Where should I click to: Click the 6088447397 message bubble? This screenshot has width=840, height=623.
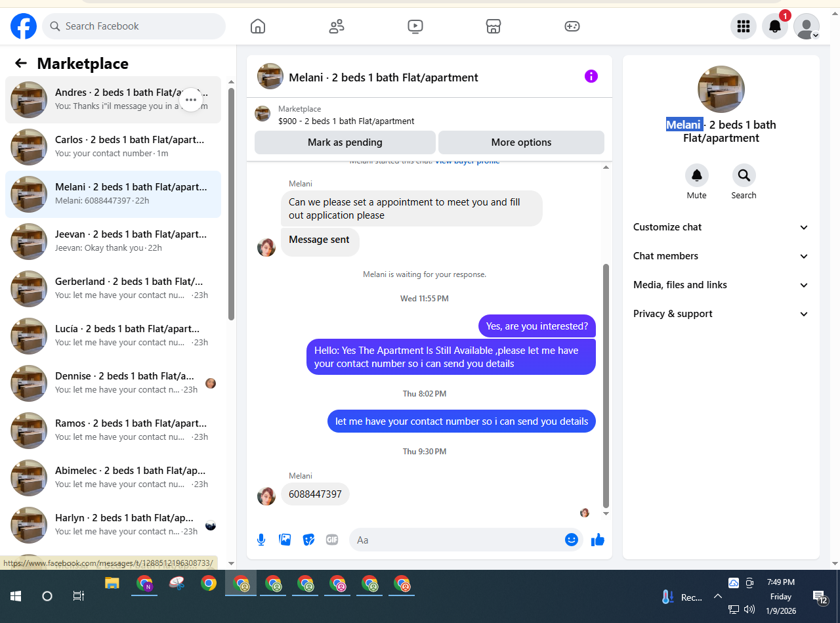tap(315, 494)
